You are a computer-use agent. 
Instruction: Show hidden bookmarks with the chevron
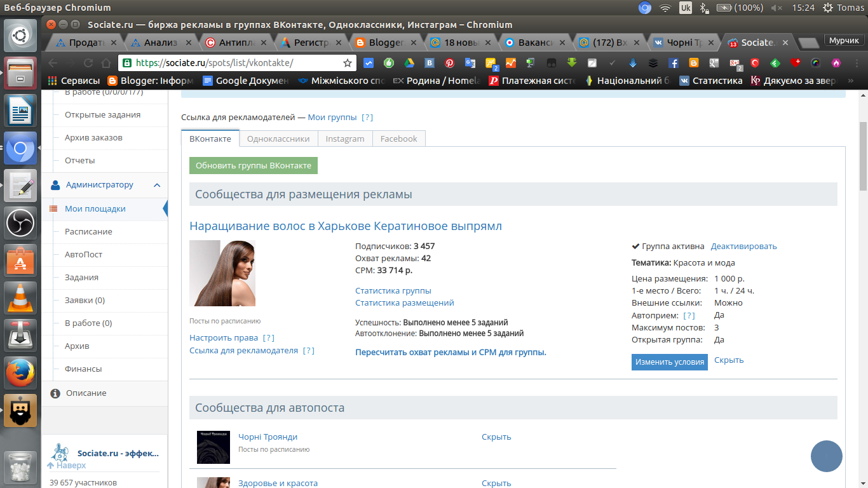point(851,81)
